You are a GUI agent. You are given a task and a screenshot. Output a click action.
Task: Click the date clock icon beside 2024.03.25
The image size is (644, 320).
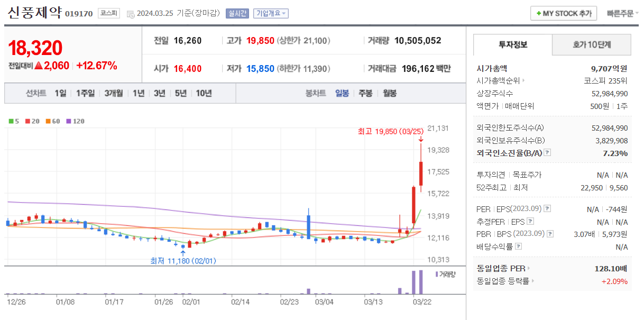(x=131, y=14)
